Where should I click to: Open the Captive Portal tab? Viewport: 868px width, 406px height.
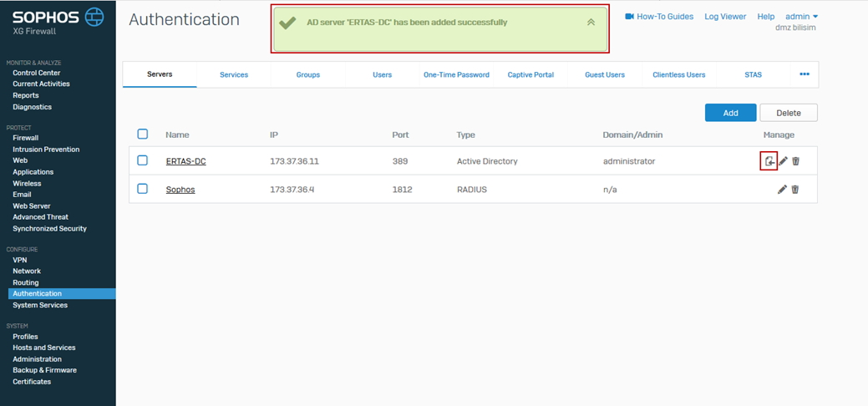tap(530, 74)
